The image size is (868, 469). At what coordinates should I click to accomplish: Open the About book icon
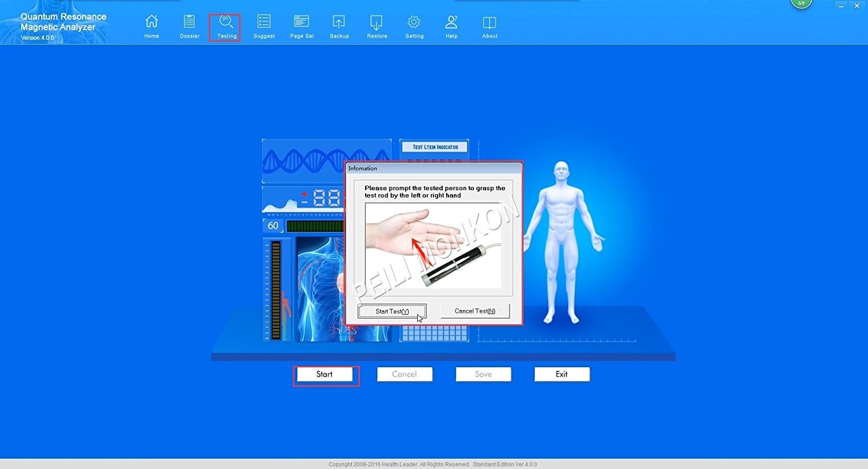coord(490,22)
